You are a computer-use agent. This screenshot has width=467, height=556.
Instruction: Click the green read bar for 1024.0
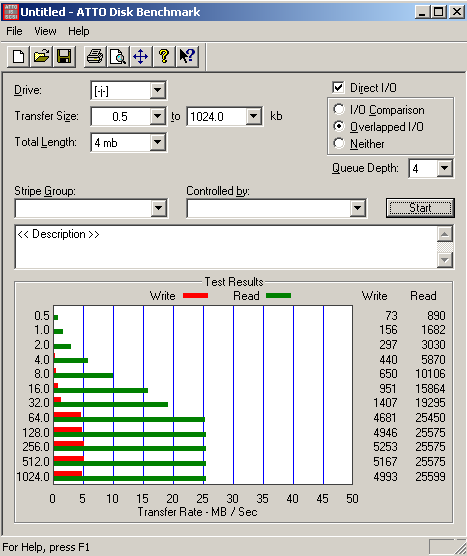[x=130, y=479]
